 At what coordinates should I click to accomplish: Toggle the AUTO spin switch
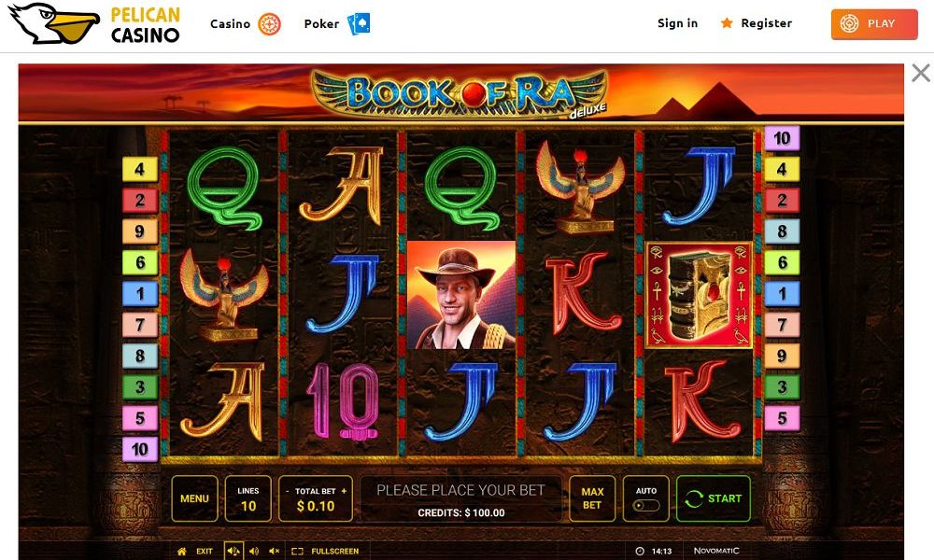(x=646, y=505)
